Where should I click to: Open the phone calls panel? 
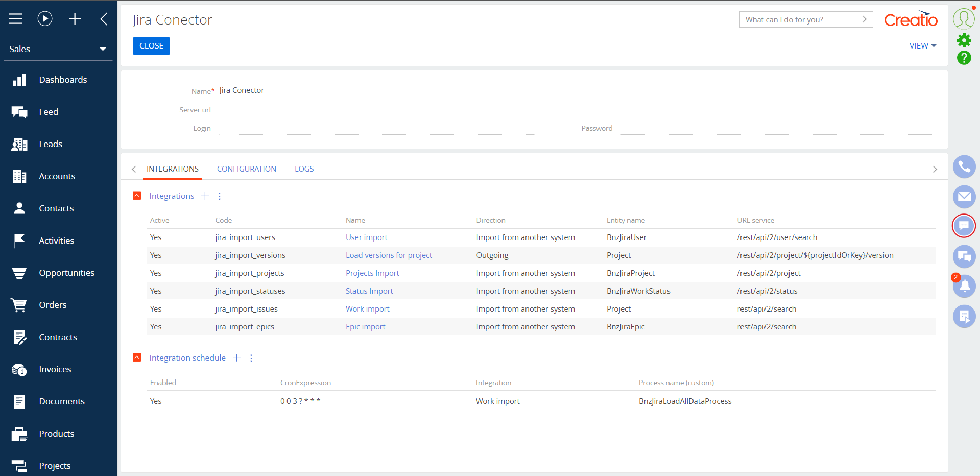coord(964,166)
